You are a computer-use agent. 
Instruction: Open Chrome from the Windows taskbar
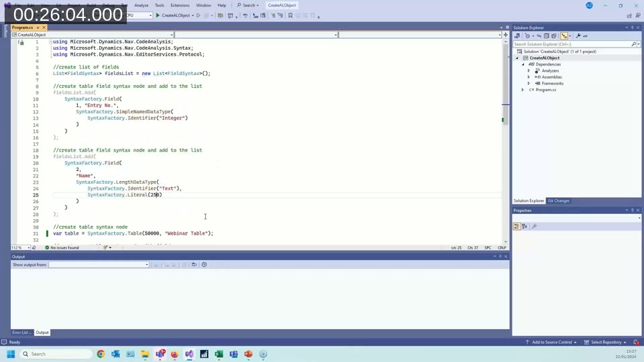[101, 354]
